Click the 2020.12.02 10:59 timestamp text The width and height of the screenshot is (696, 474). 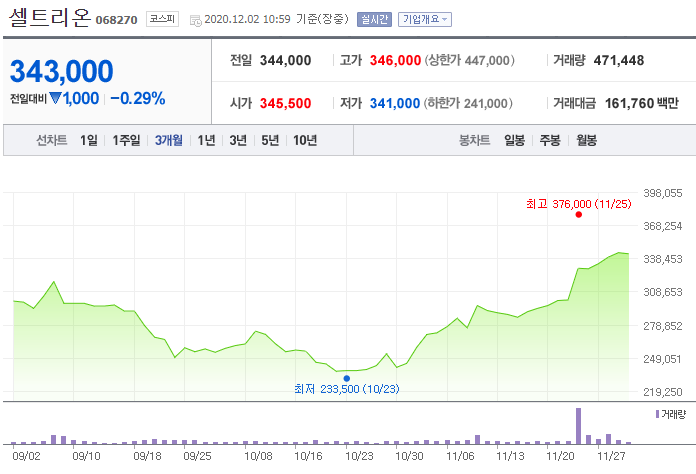(247, 19)
